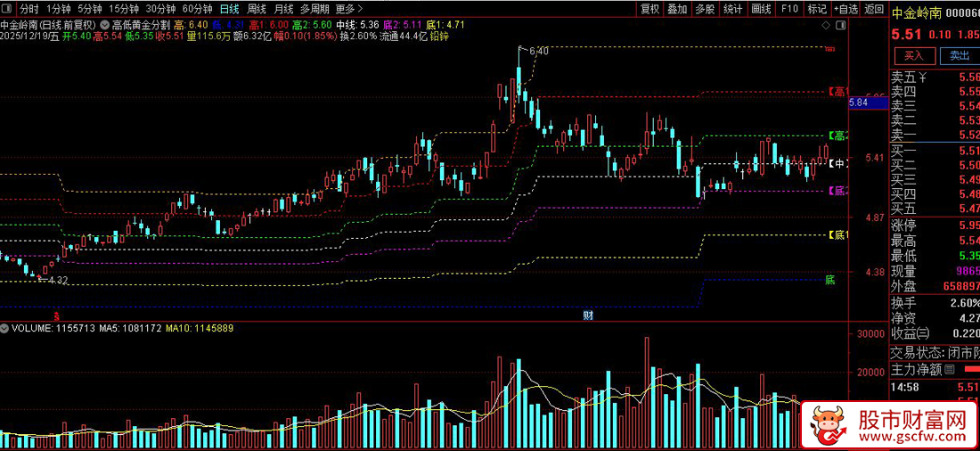
Task: Select the 月线 monthly chart tab
Action: tap(283, 9)
